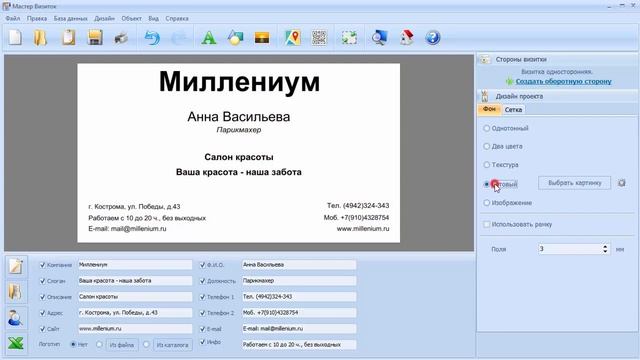Uncheck the Телефон 1 checkbox
Screen dimensions: 640x360
pos(202,297)
